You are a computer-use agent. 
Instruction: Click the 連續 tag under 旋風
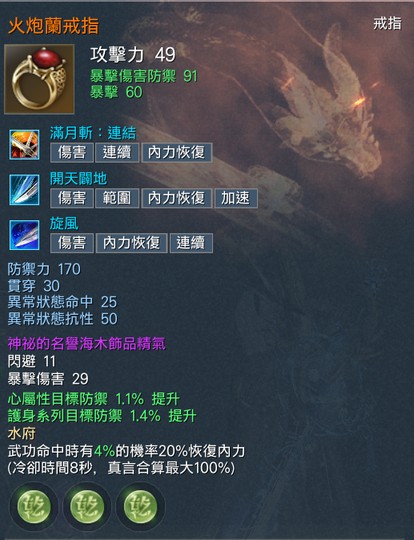(x=191, y=243)
